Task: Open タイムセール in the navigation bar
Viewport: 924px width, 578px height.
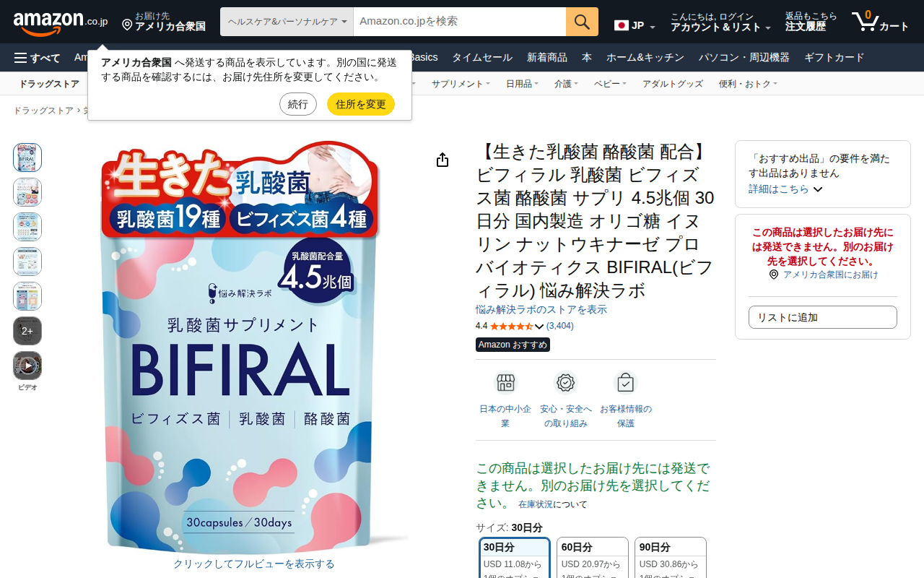Action: point(482,58)
